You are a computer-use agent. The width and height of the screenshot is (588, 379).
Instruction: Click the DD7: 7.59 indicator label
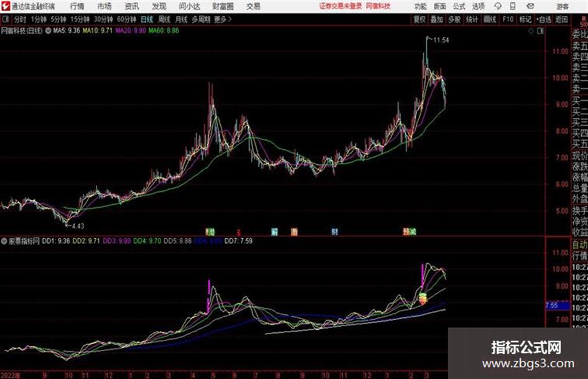pyautogui.click(x=238, y=241)
